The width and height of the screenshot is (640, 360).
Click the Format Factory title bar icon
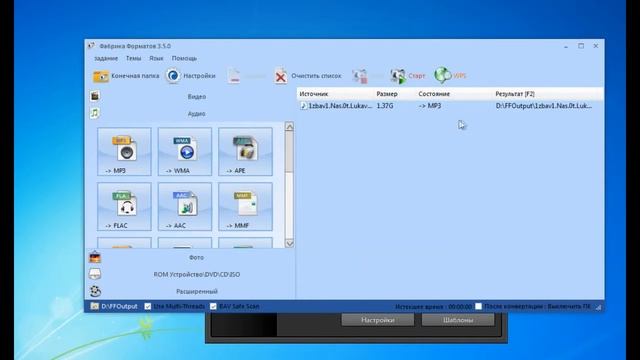[x=91, y=46]
